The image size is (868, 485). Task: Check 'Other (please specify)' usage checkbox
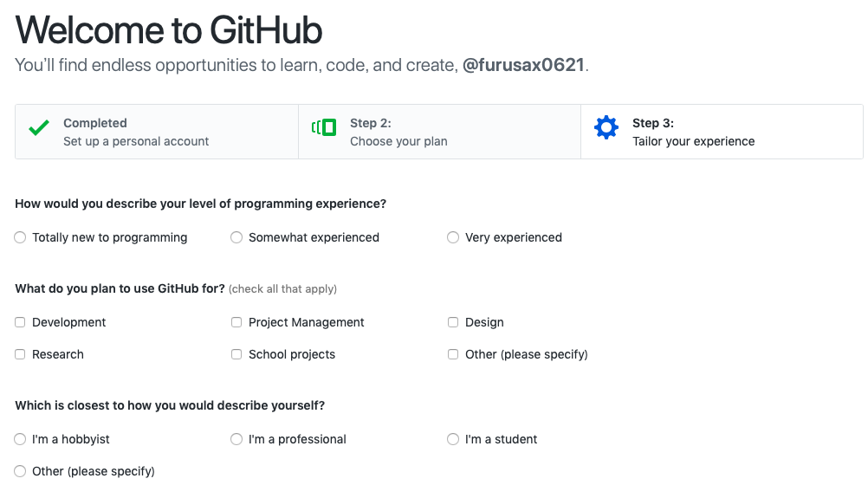click(453, 354)
